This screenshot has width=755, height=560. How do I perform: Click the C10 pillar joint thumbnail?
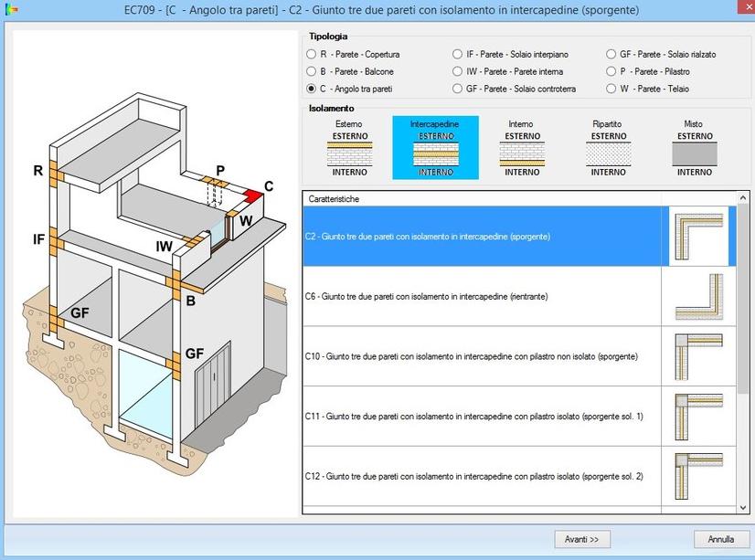click(x=699, y=356)
